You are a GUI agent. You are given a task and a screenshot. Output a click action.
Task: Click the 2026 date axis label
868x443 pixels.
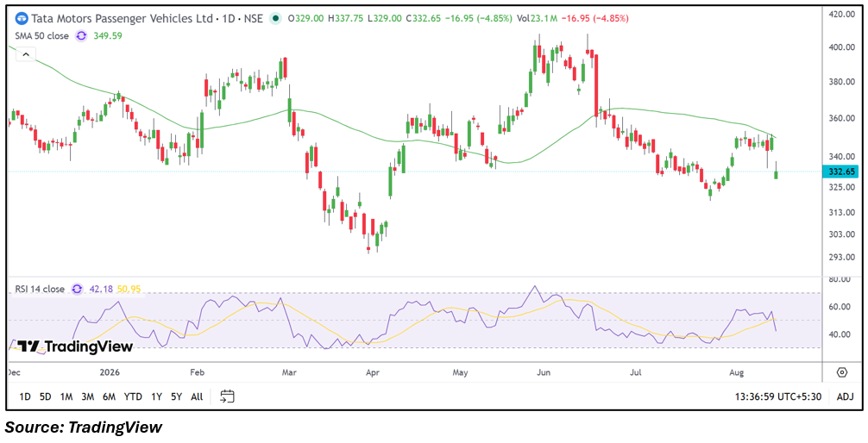110,371
